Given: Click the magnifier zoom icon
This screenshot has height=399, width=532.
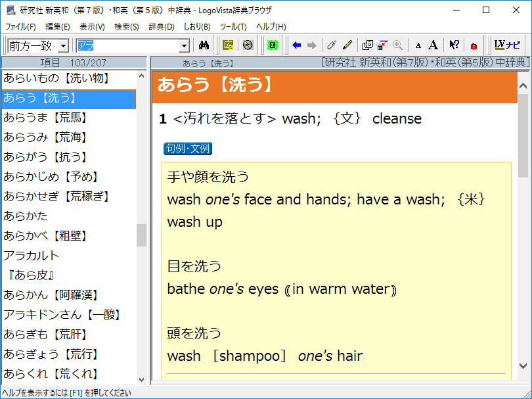Looking at the screenshot, I should (x=397, y=45).
